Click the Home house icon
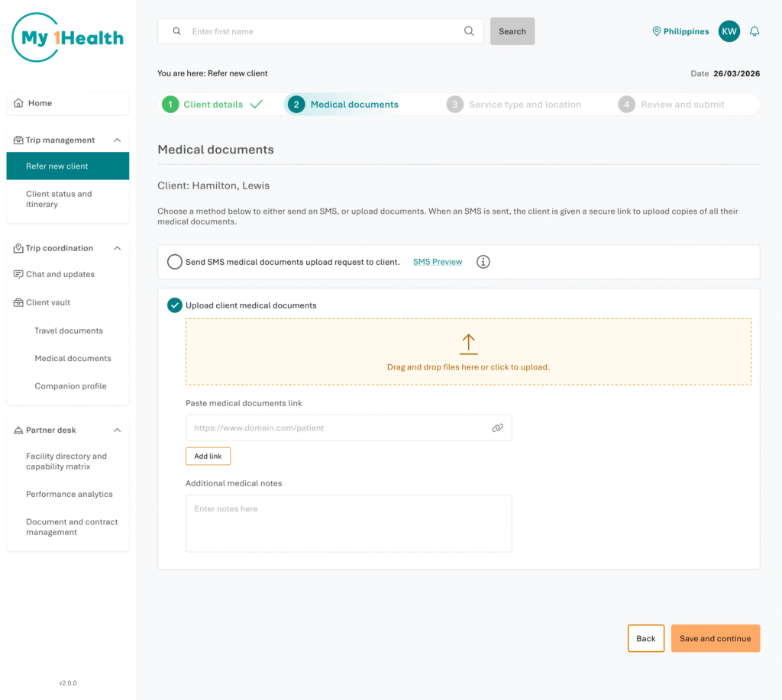This screenshot has height=700, width=782. click(x=18, y=103)
